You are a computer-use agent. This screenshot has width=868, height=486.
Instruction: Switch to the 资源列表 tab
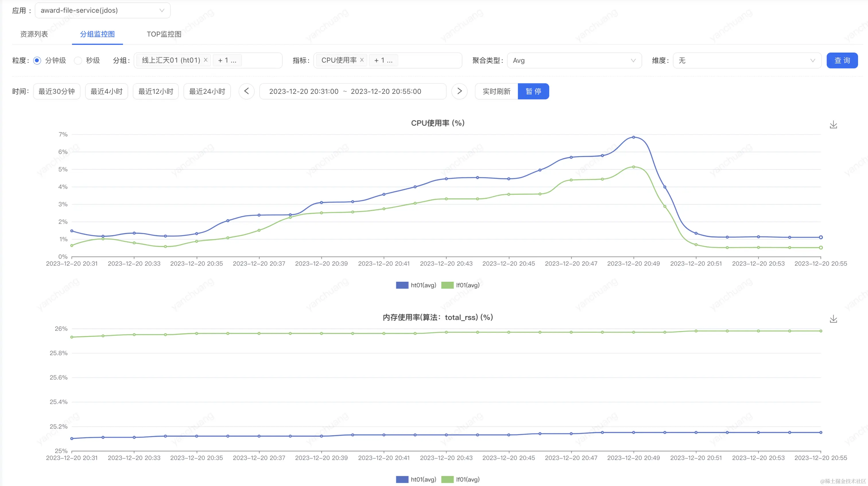(x=34, y=34)
